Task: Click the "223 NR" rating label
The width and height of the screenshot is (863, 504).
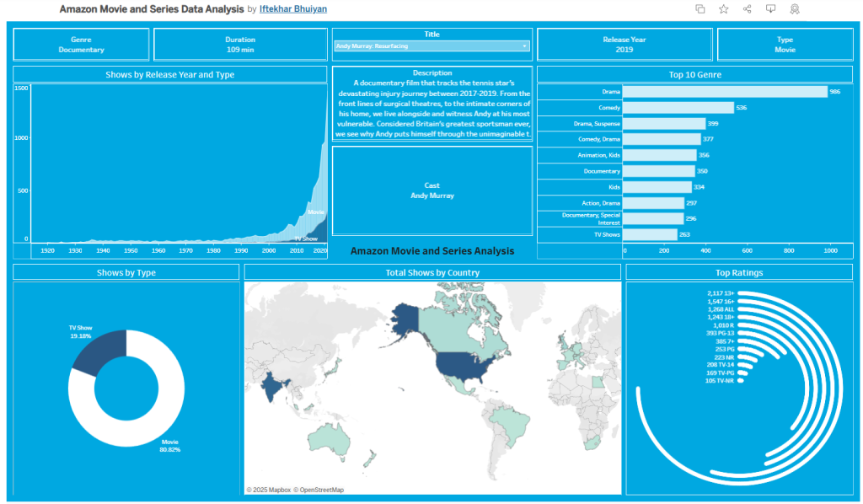Action: [724, 357]
